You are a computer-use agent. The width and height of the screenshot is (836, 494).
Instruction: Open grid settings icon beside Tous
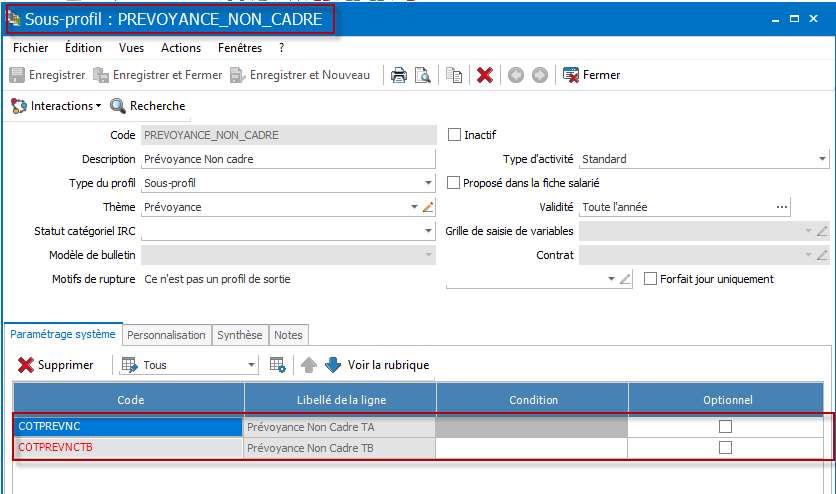pos(278,365)
